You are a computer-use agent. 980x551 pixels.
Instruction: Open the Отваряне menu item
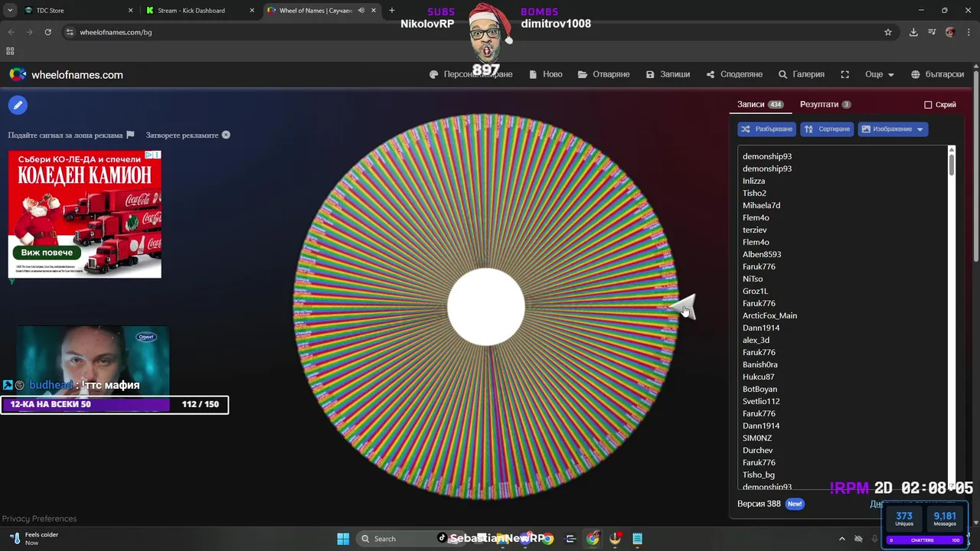click(603, 74)
